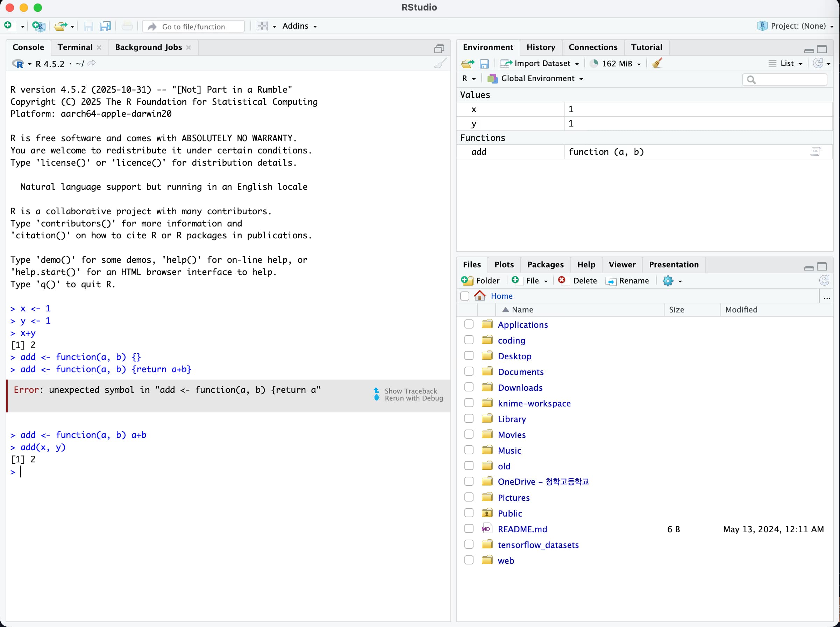840x627 pixels.
Task: Toggle the select-all checkbox beside Home
Action: click(464, 296)
